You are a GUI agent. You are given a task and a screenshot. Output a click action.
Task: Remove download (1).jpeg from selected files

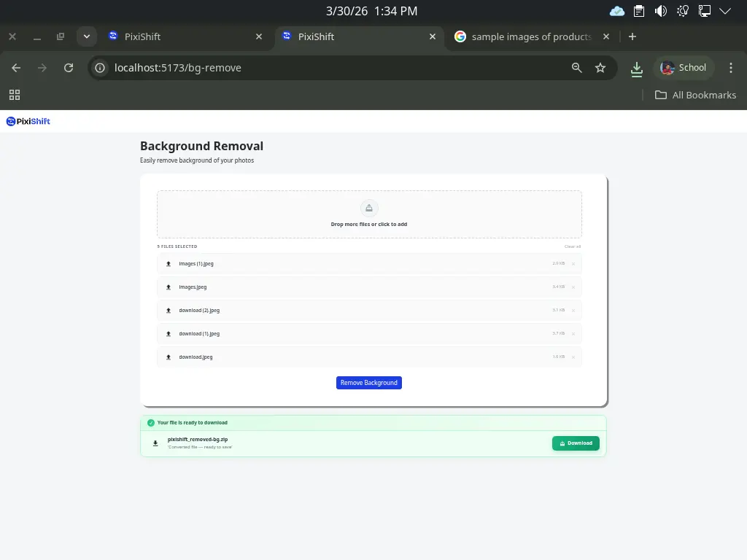click(573, 334)
